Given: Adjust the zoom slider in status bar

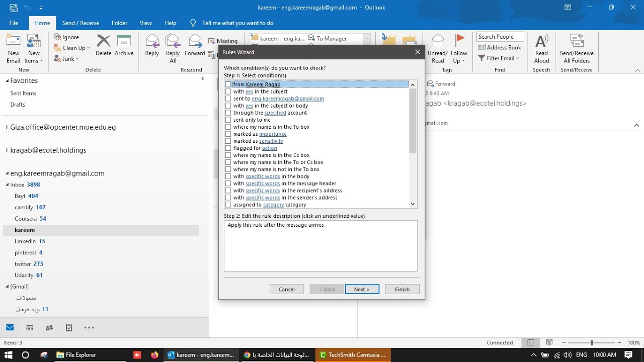Looking at the screenshot, I should pyautogui.click(x=592, y=343).
